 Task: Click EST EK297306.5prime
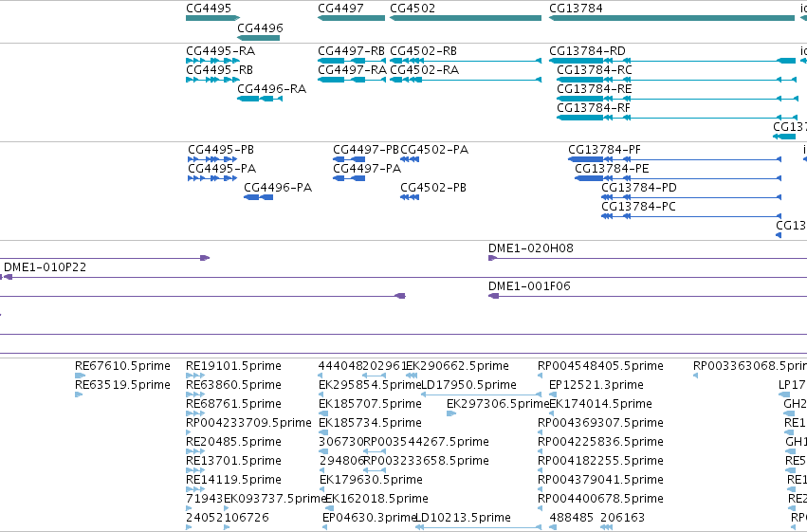[451, 413]
